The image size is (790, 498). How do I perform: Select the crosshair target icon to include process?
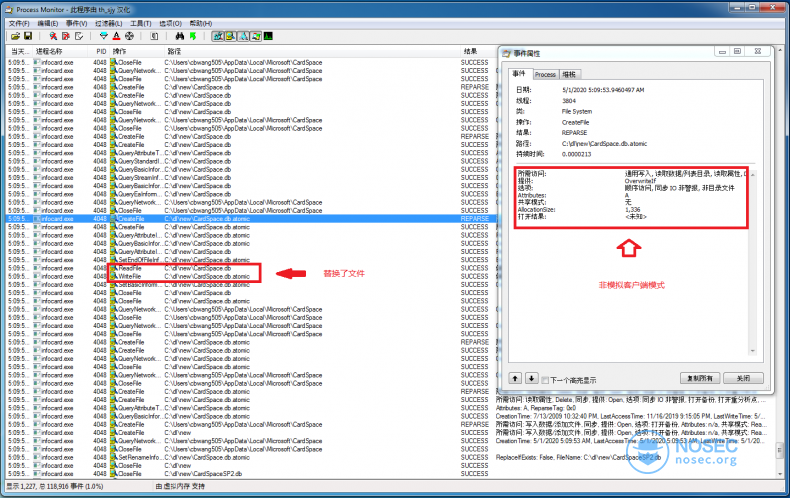[129, 36]
